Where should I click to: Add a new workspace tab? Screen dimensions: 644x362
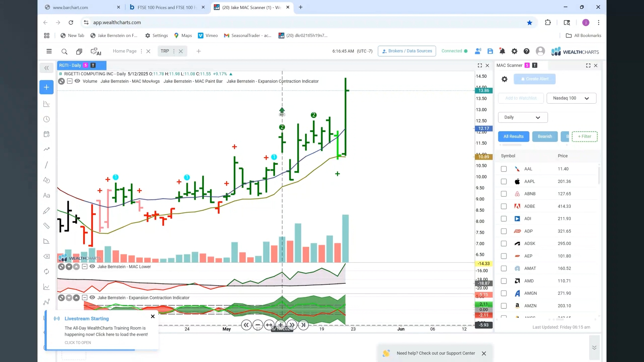(199, 51)
